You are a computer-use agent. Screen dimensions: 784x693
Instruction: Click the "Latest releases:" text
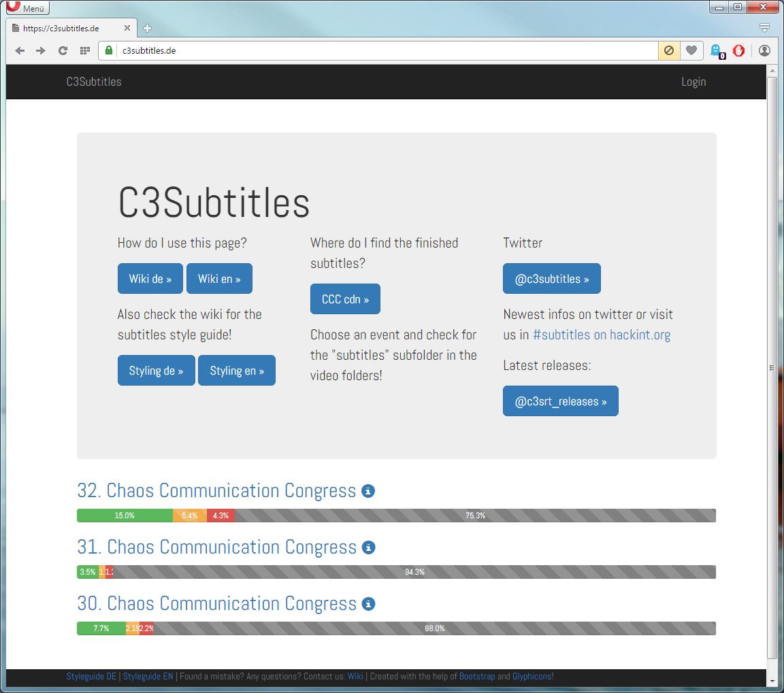[x=547, y=365]
